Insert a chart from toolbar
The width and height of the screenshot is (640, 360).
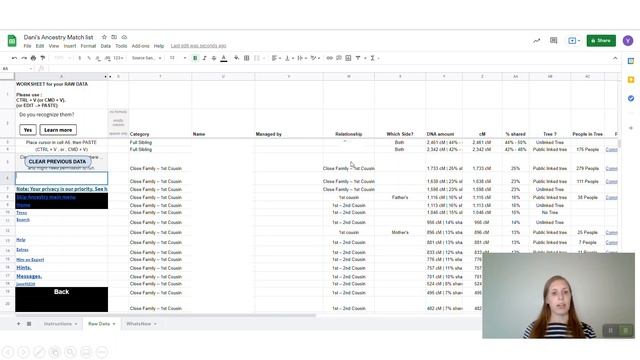click(x=348, y=58)
